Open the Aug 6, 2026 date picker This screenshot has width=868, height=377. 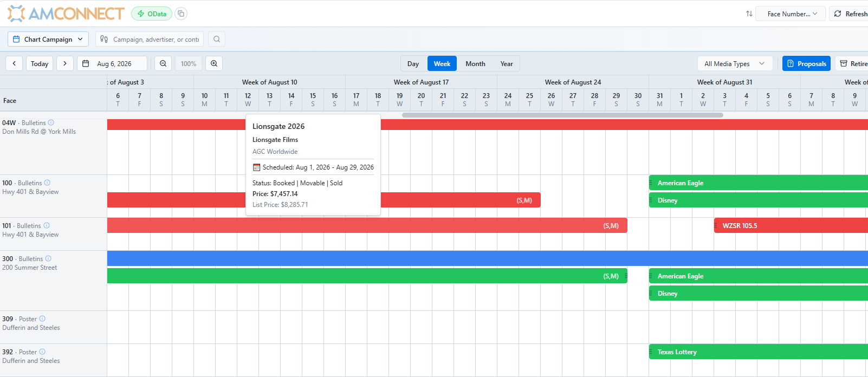pyautogui.click(x=112, y=63)
